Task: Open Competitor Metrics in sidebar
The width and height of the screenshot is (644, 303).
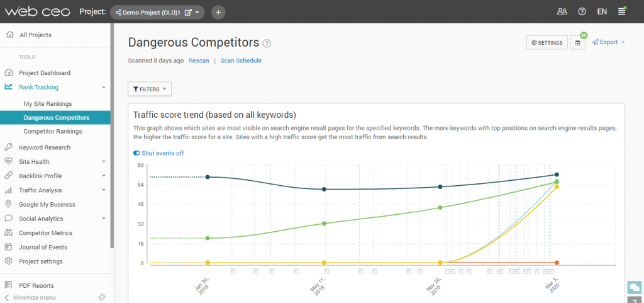Action: click(x=45, y=232)
